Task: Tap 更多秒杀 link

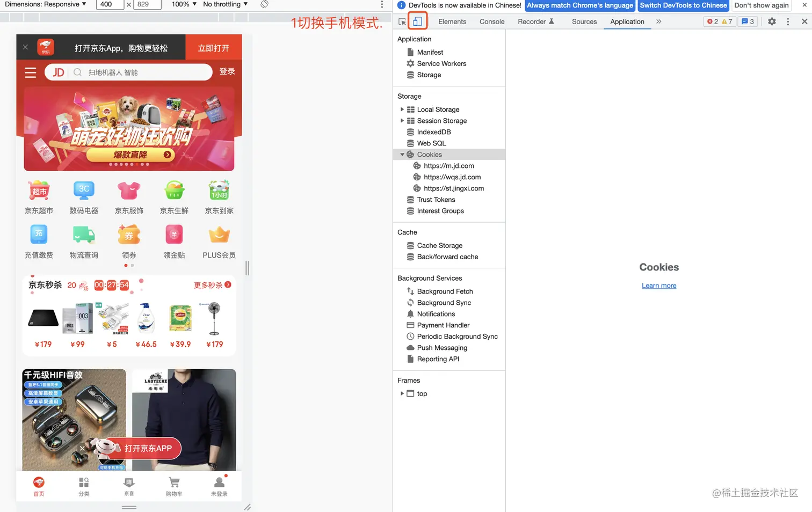Action: coord(213,285)
